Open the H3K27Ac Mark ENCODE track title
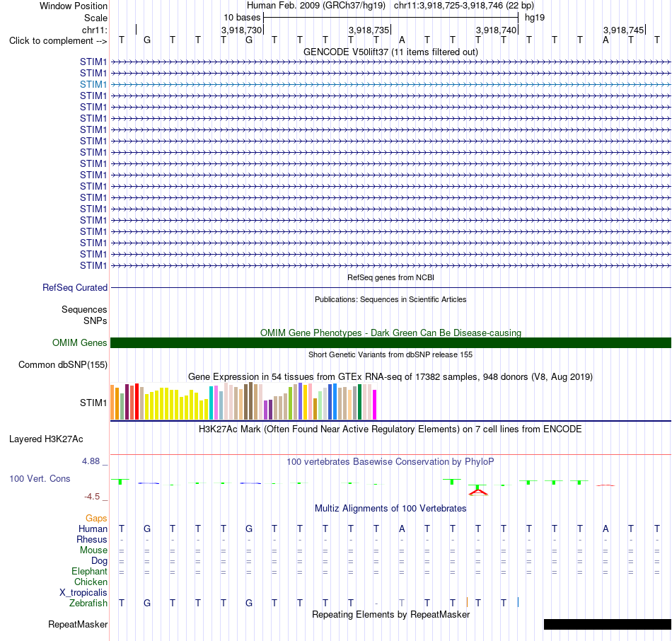 point(390,429)
